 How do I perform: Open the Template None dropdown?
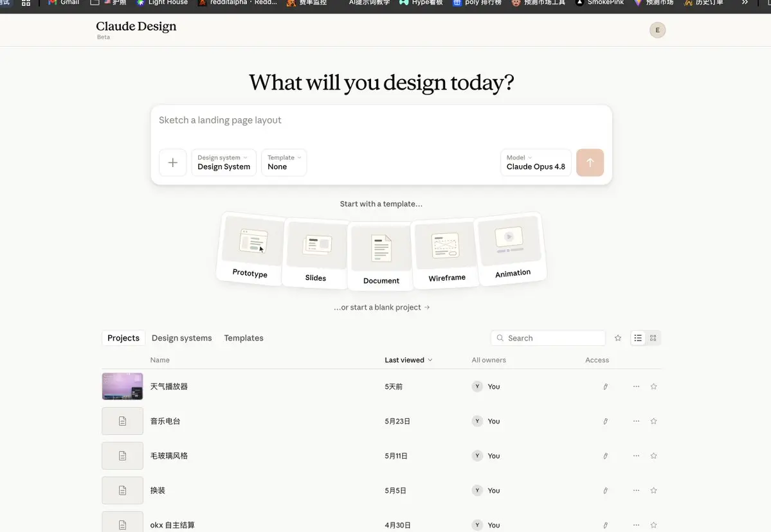tap(284, 163)
